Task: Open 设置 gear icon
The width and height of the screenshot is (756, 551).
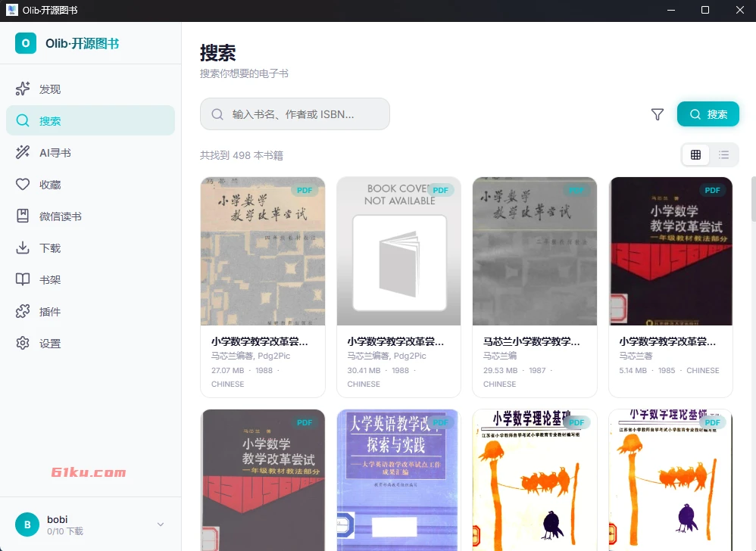Action: [x=23, y=343]
